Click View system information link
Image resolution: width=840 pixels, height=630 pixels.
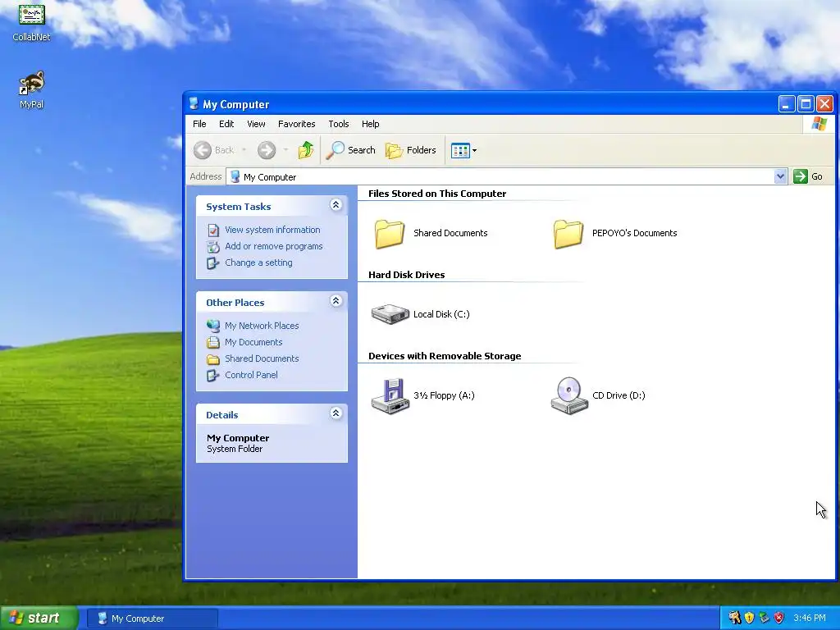272,230
